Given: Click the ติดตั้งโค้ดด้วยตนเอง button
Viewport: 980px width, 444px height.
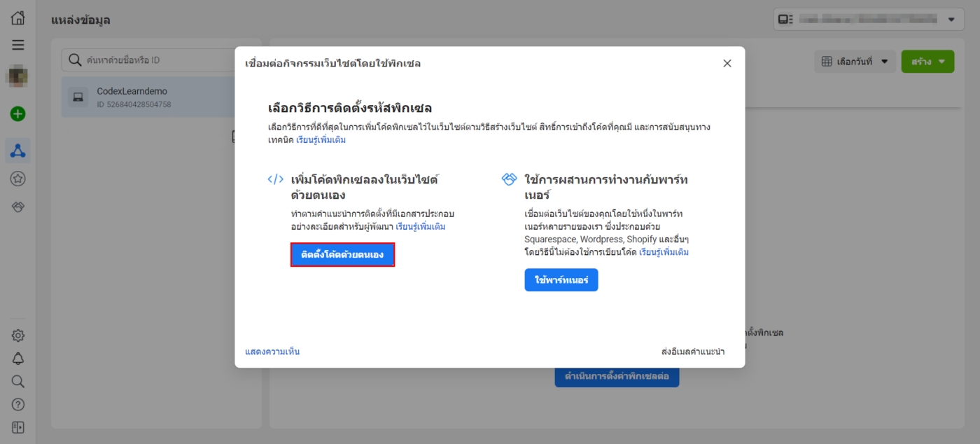Looking at the screenshot, I should click(x=342, y=255).
